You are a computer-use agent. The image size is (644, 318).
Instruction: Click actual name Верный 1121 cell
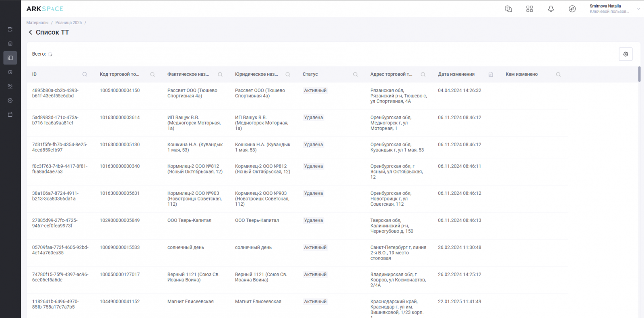point(193,277)
